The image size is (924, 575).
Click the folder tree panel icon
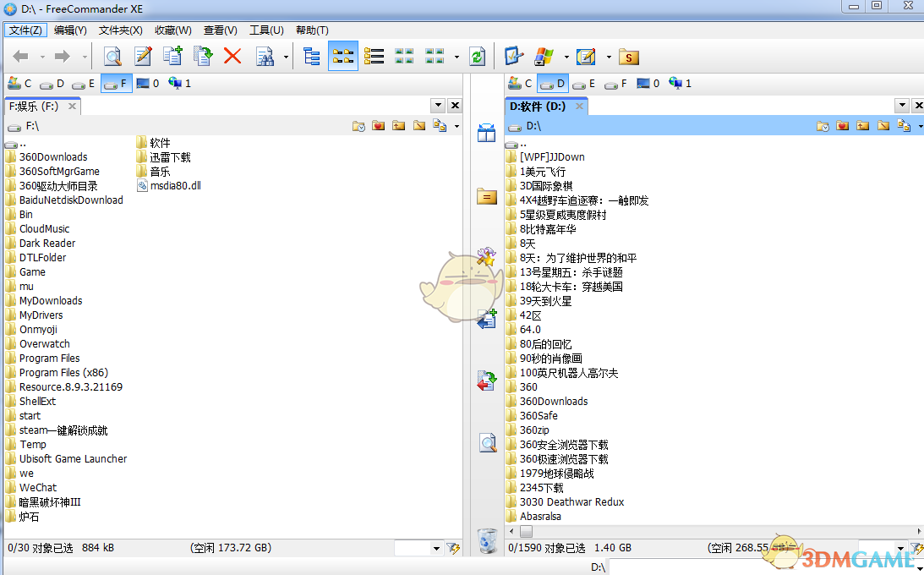point(312,56)
